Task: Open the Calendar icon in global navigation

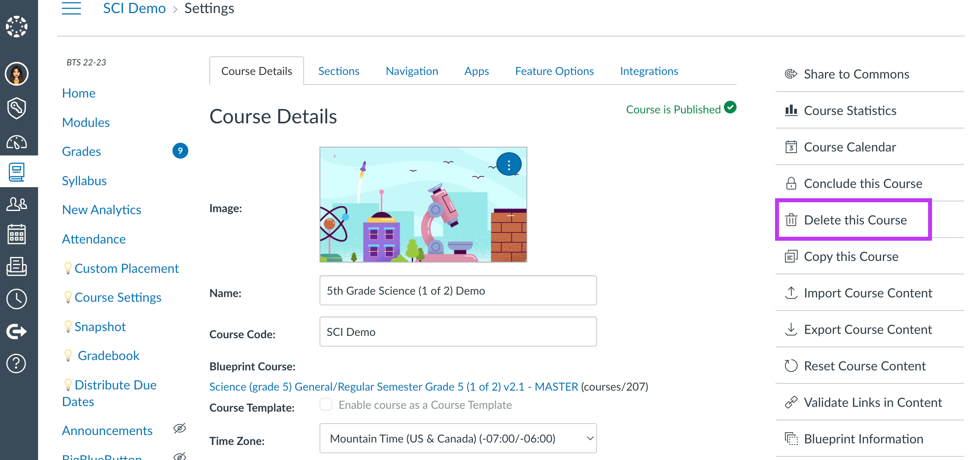Action: [x=17, y=234]
